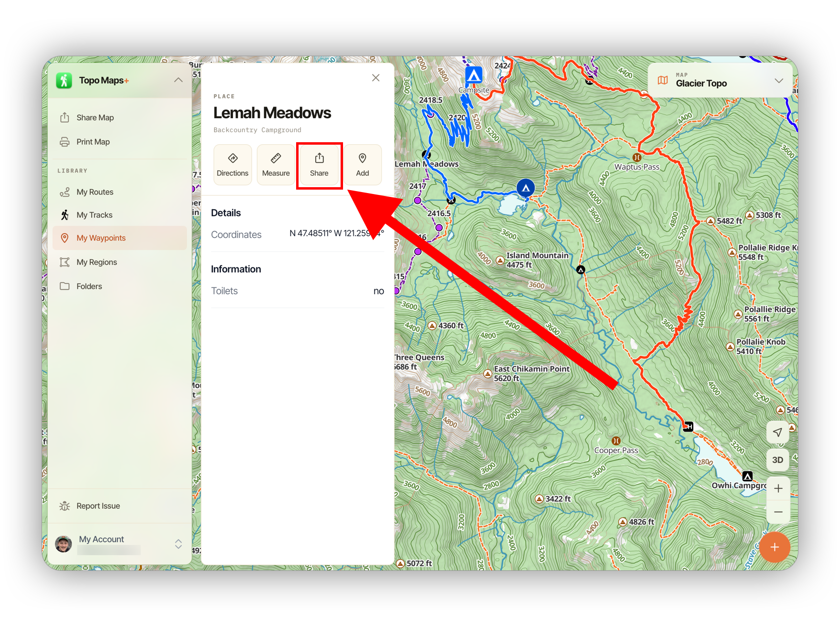Click the My Account avatar picture

click(64, 544)
